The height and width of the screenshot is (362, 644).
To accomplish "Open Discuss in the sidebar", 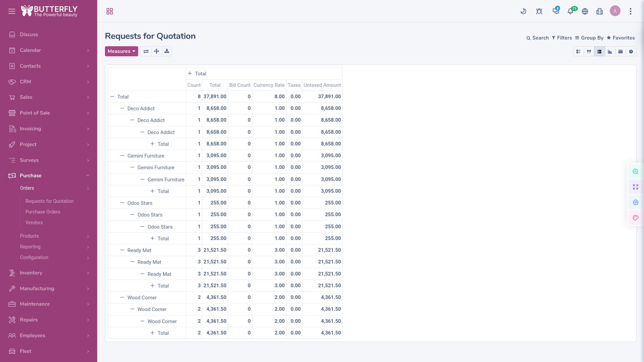I will coord(49,35).
